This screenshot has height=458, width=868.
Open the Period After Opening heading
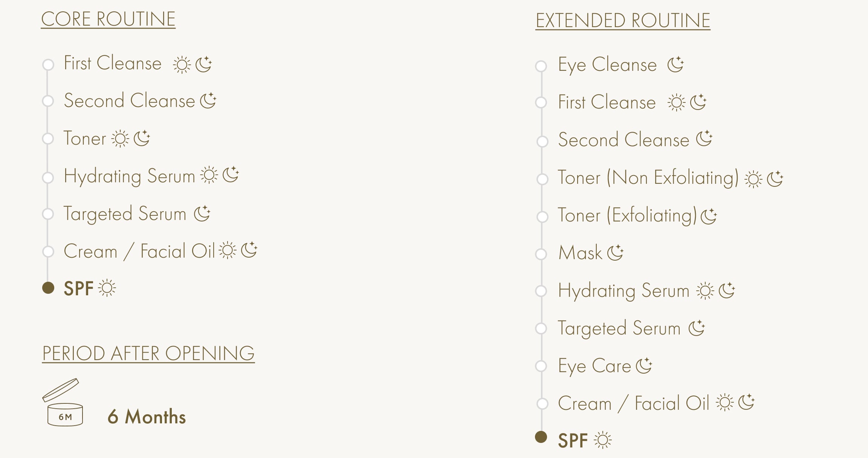click(148, 353)
